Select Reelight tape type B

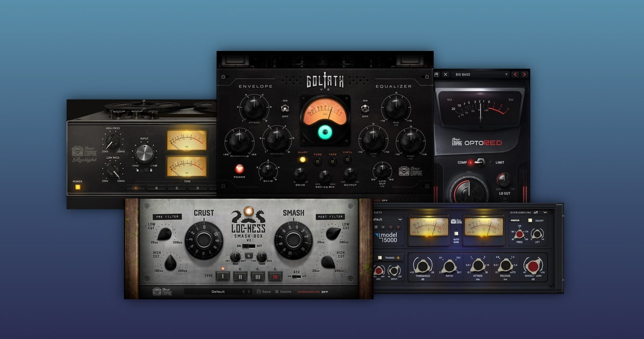(x=156, y=188)
